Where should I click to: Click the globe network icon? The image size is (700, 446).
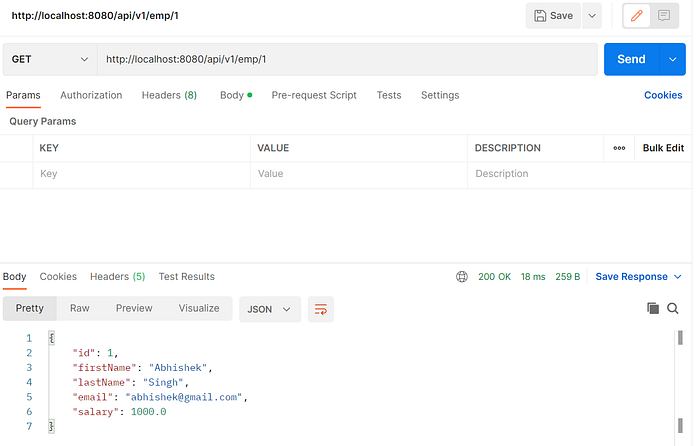(x=462, y=277)
